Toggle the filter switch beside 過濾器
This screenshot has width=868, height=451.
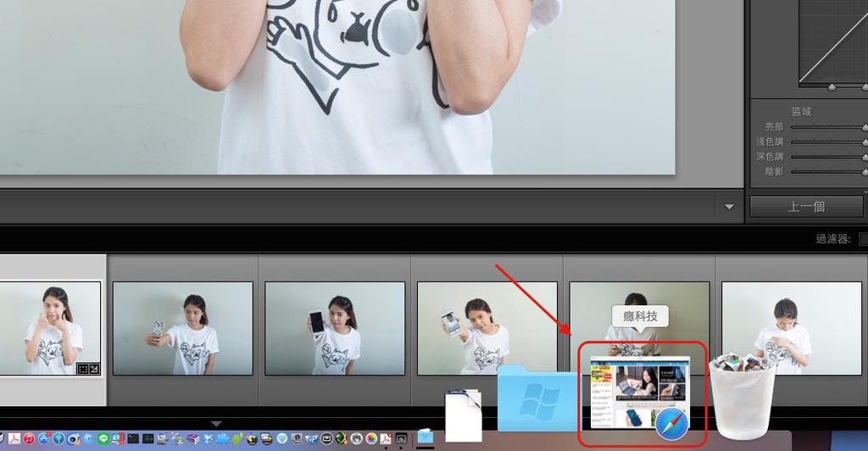click(863, 238)
